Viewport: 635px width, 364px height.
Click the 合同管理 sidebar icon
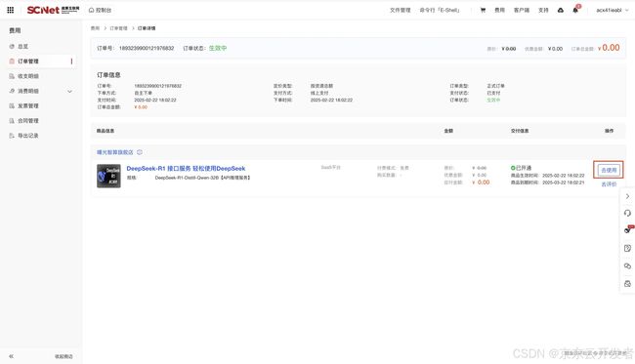12,121
